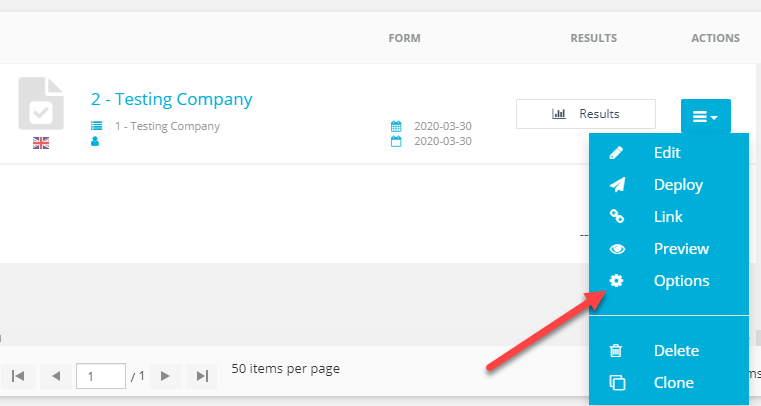761x406 pixels.
Task: Click the pencil Edit icon
Action: click(616, 153)
